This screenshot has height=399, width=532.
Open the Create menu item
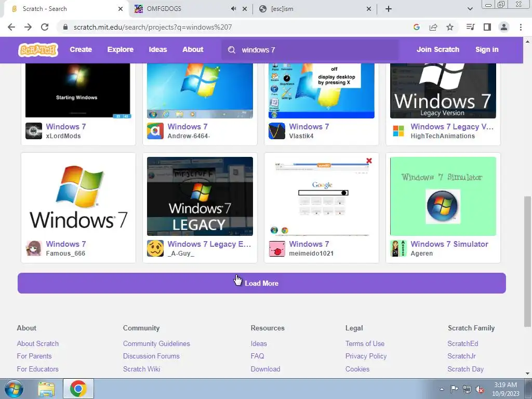81,49
